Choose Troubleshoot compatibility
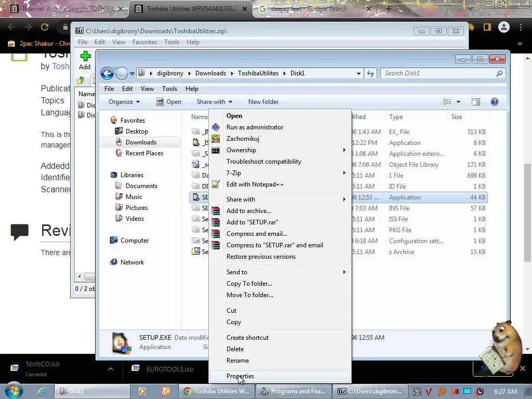The height and width of the screenshot is (399, 532). (280, 162)
